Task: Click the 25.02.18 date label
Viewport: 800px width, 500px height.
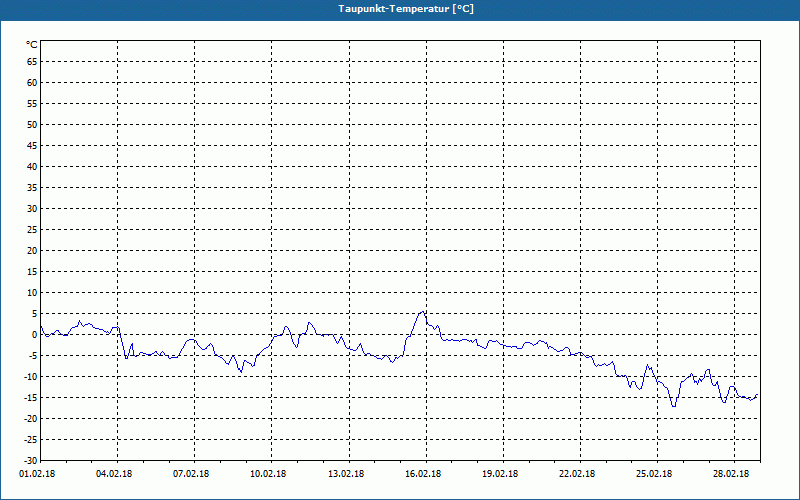Action: (x=654, y=473)
